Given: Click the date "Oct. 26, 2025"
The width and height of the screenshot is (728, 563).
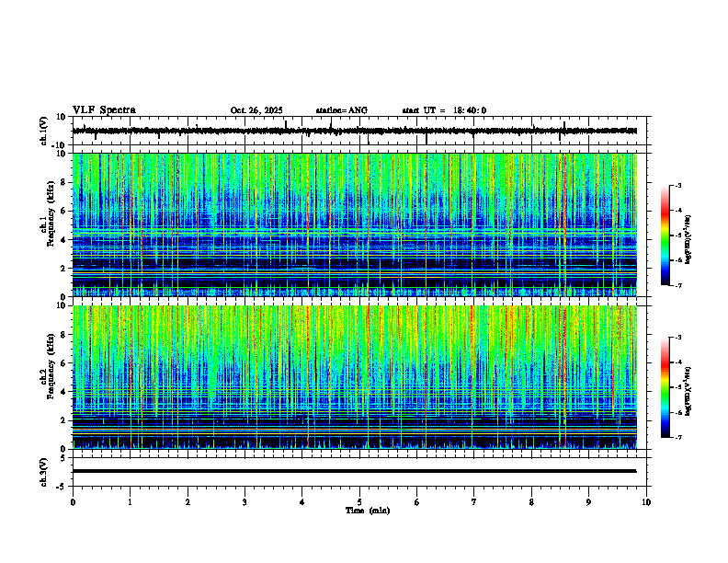Looking at the screenshot, I should pos(256,110).
